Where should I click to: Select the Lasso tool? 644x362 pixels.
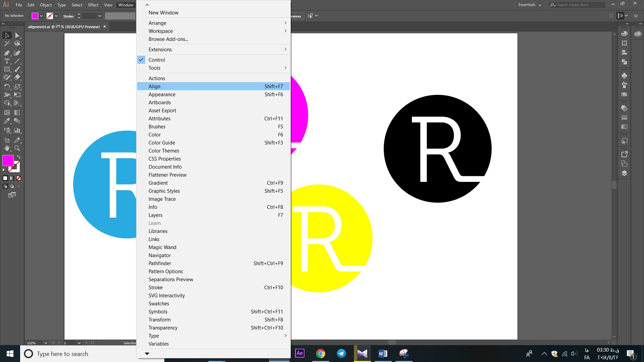tap(17, 44)
